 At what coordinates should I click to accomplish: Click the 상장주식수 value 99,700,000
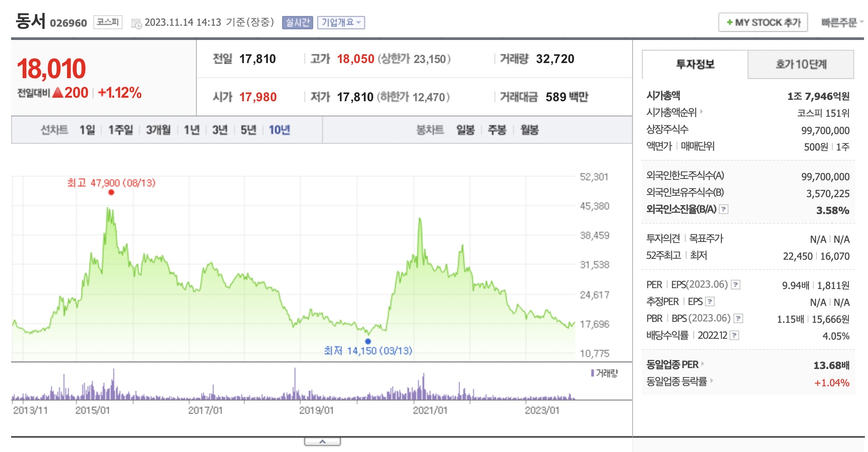(x=825, y=131)
